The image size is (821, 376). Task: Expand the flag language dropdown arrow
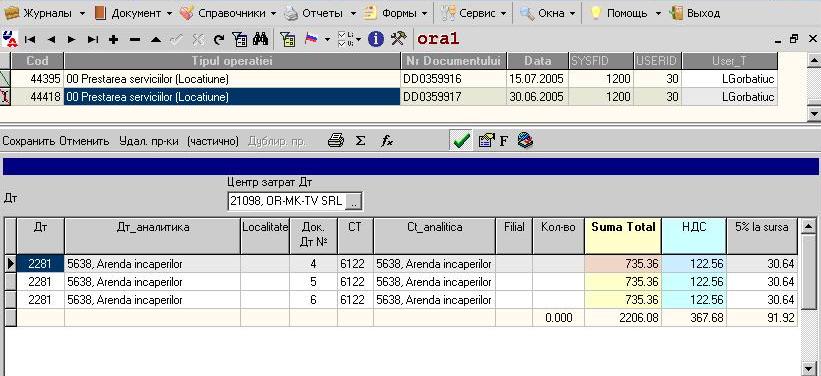coord(327,39)
